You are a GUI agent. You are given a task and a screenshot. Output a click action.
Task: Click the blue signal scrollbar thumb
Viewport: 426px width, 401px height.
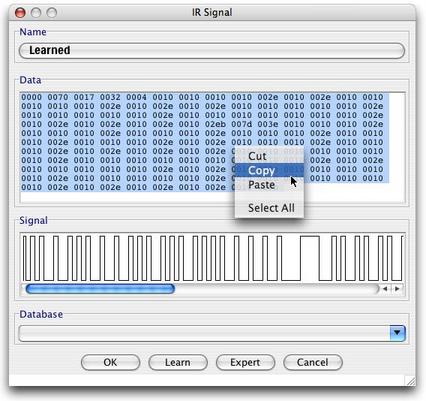[x=100, y=289]
